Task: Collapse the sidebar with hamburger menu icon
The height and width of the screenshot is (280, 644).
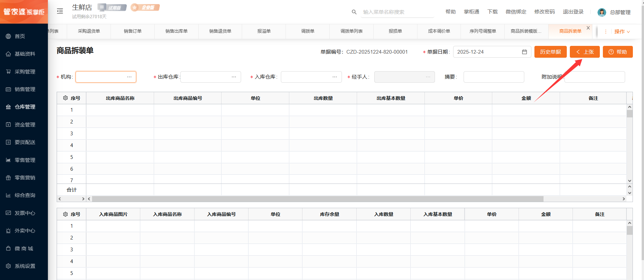Action: click(60, 11)
